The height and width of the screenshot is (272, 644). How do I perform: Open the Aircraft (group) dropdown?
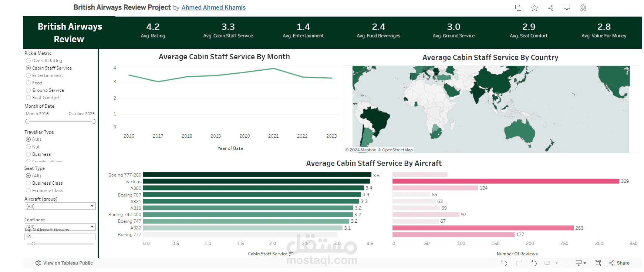pyautogui.click(x=60, y=206)
